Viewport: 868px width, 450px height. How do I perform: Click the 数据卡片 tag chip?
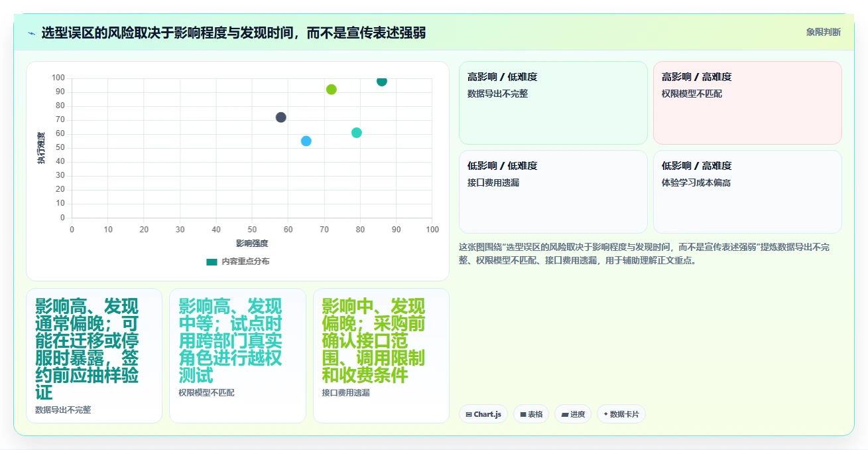(x=621, y=414)
